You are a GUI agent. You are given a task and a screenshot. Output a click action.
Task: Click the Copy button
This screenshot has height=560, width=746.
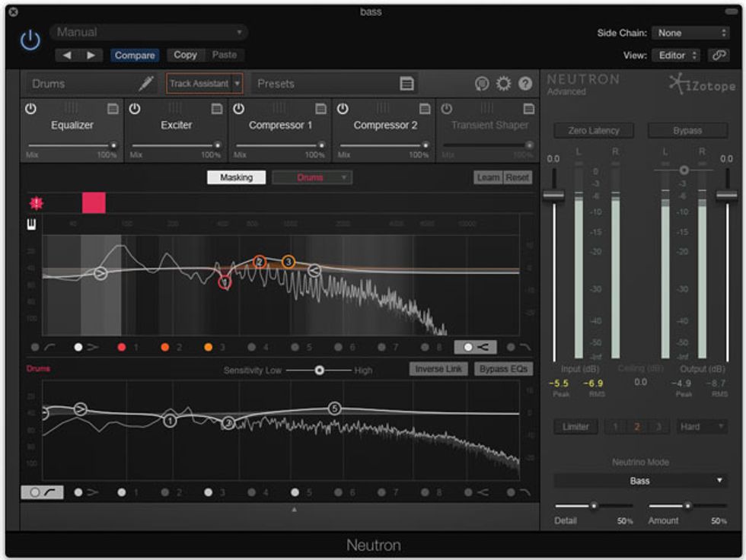point(185,55)
